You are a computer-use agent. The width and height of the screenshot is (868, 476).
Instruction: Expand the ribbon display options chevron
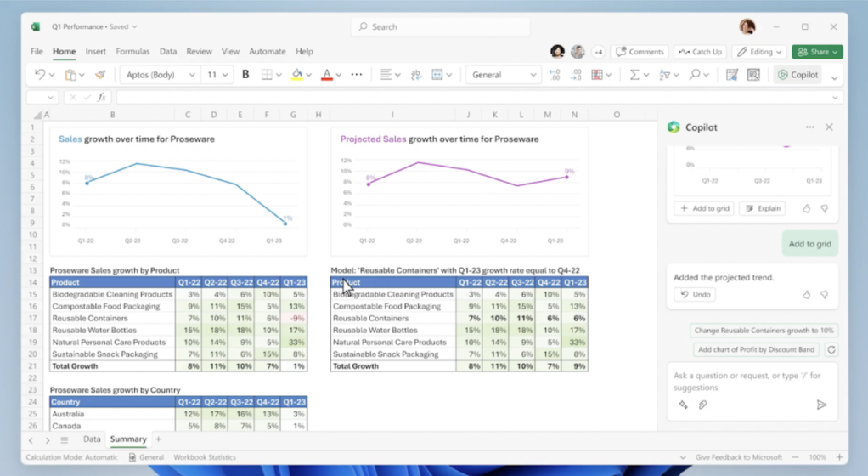click(834, 77)
